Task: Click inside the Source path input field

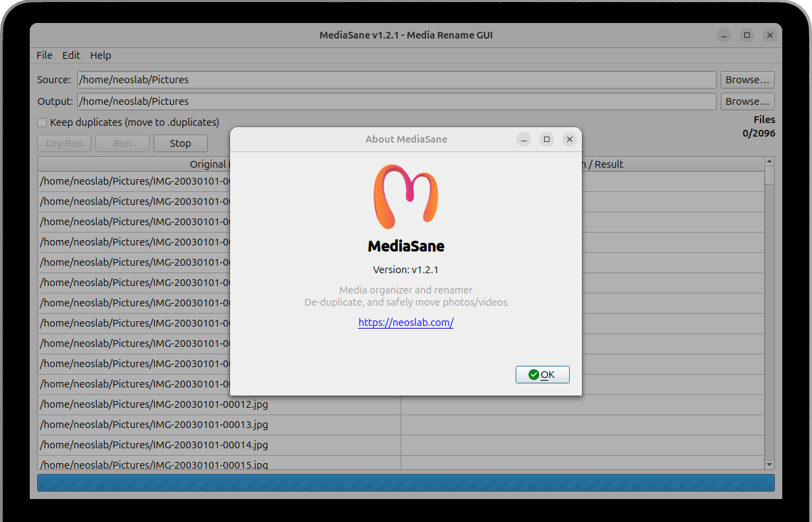Action: click(271, 79)
